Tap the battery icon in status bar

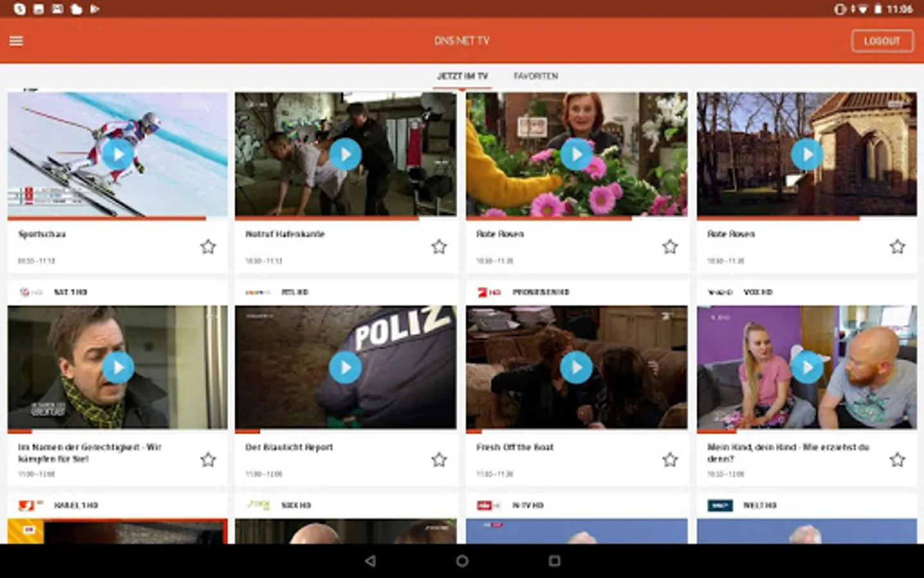tap(878, 9)
